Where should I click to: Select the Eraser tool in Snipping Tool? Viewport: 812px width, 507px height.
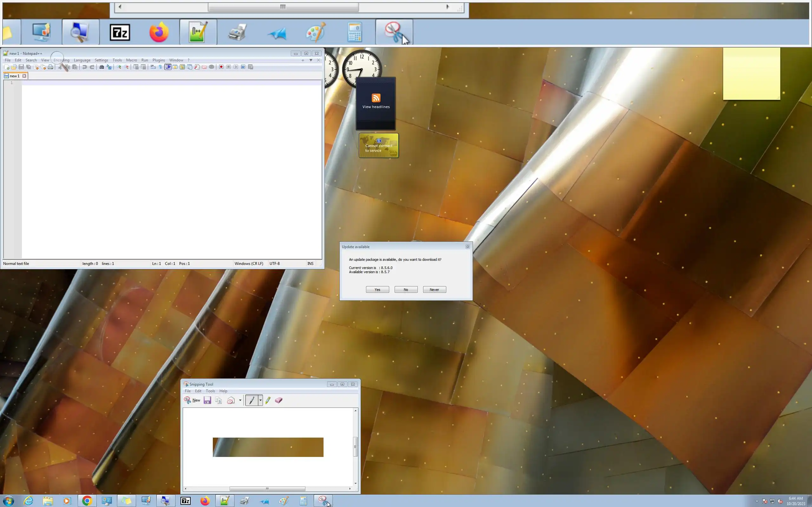(278, 400)
